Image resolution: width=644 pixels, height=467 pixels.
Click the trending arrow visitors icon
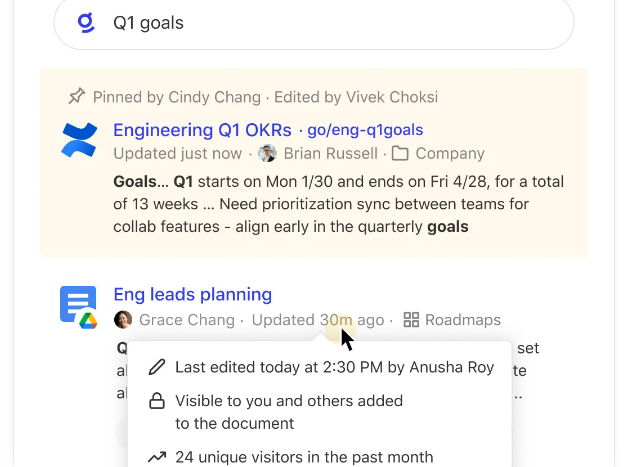pyautogui.click(x=157, y=457)
